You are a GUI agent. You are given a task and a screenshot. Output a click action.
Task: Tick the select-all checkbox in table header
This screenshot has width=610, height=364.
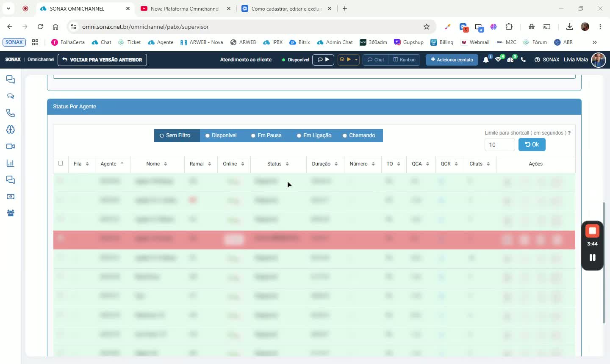61,163
